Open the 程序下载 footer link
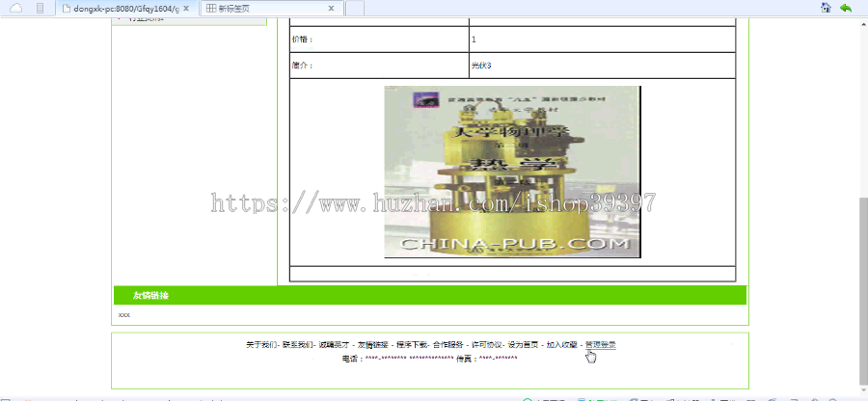Viewport: 868px width, 401px height. [412, 344]
